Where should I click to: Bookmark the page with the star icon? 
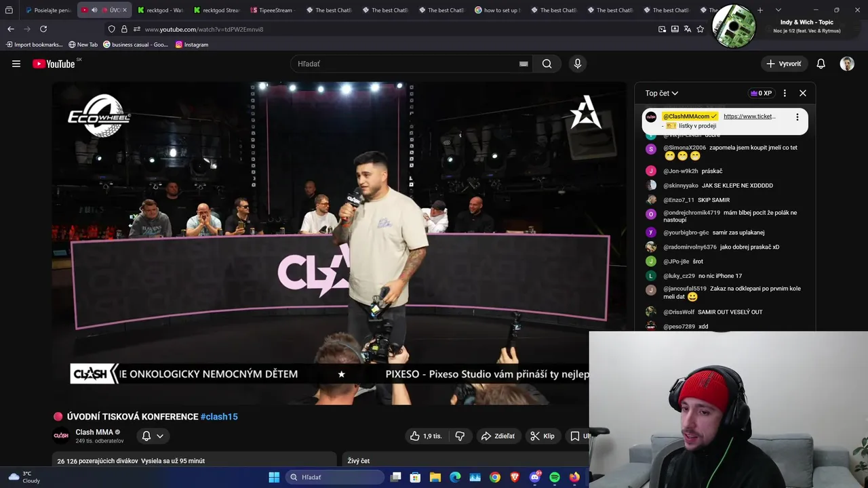[x=701, y=29]
